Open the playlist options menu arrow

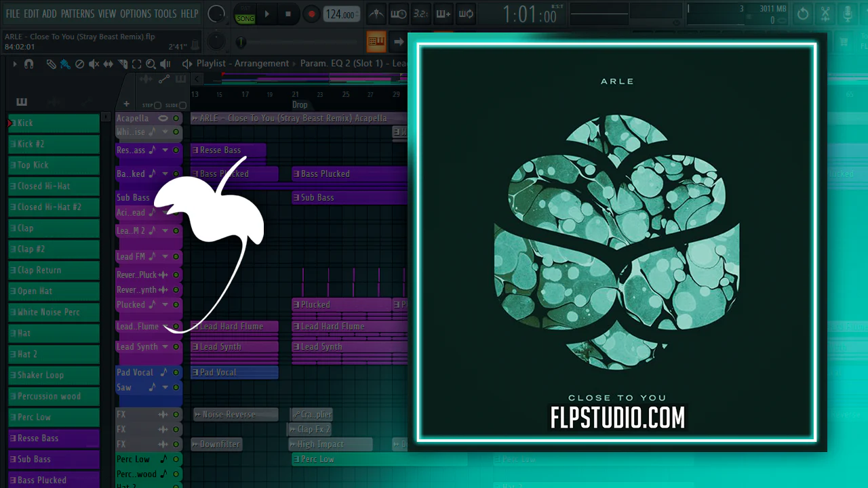[x=14, y=64]
